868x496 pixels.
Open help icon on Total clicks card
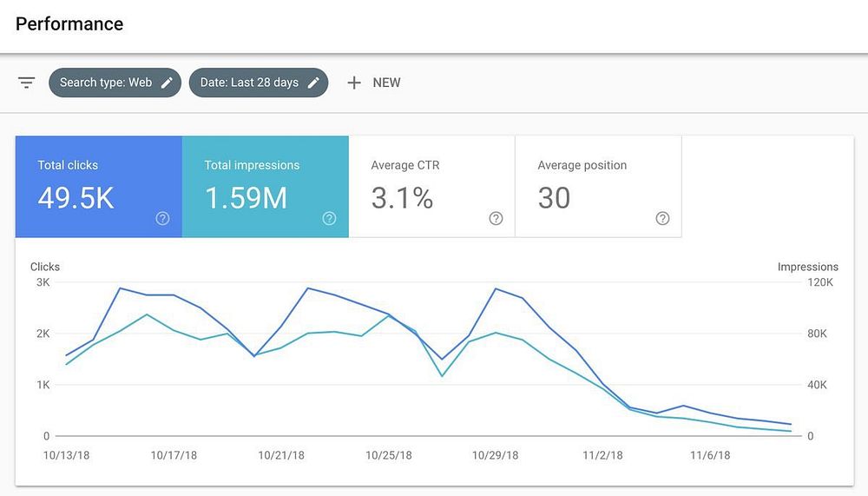click(162, 218)
